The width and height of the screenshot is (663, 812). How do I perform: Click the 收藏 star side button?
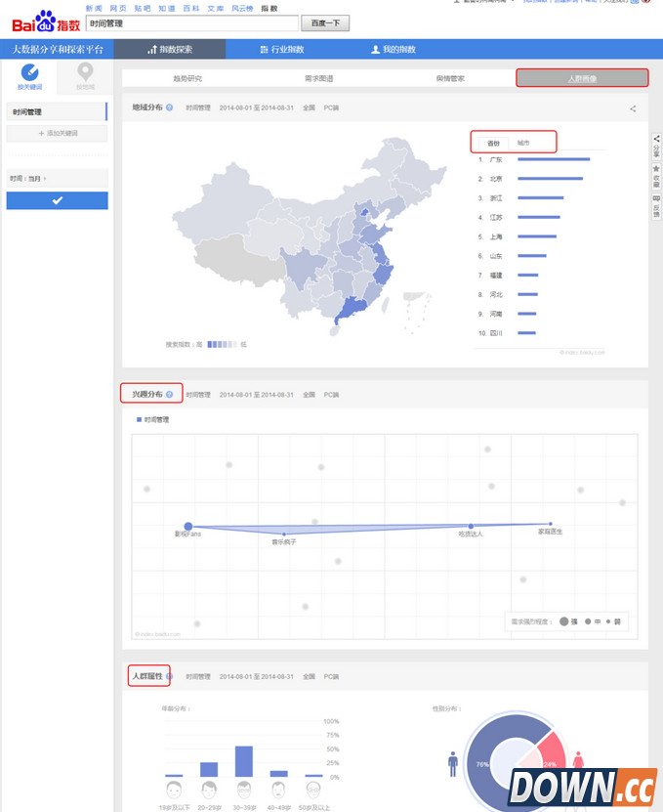point(656,176)
